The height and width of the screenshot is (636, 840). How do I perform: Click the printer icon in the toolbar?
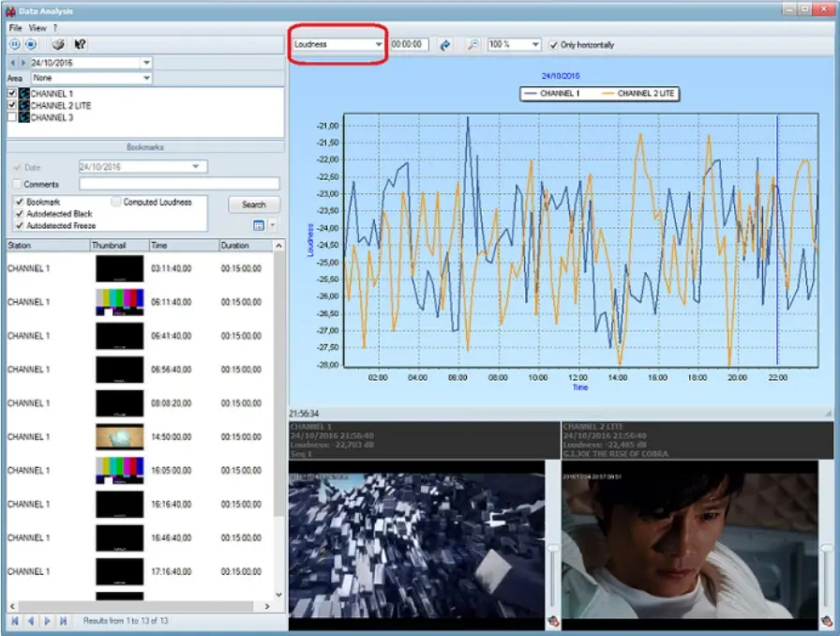58,44
